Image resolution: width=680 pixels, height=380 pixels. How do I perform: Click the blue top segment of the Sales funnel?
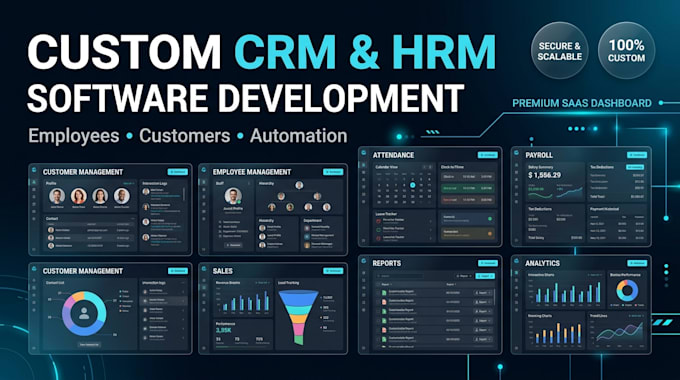tap(298, 298)
